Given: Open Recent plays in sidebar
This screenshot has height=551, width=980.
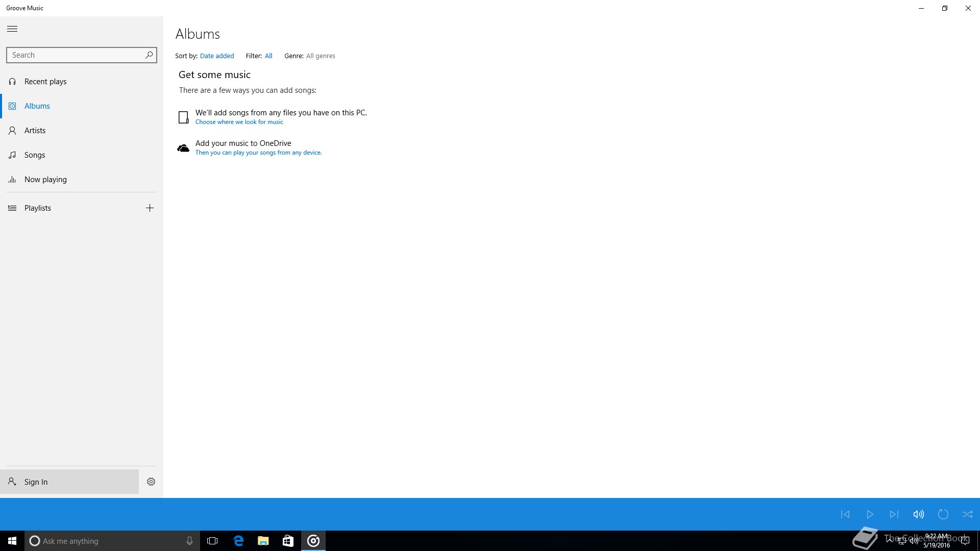Looking at the screenshot, I should [x=82, y=82].
